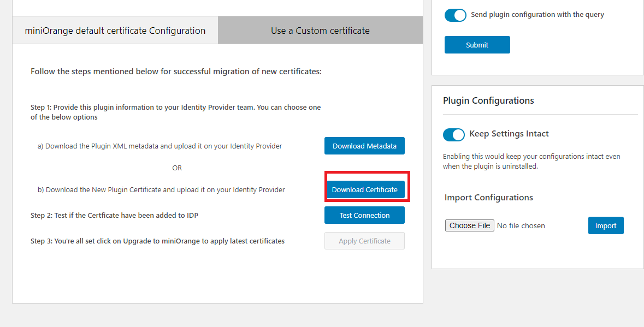This screenshot has height=327, width=644.
Task: Open the Use a Custom certificate tab
Action: 320,31
